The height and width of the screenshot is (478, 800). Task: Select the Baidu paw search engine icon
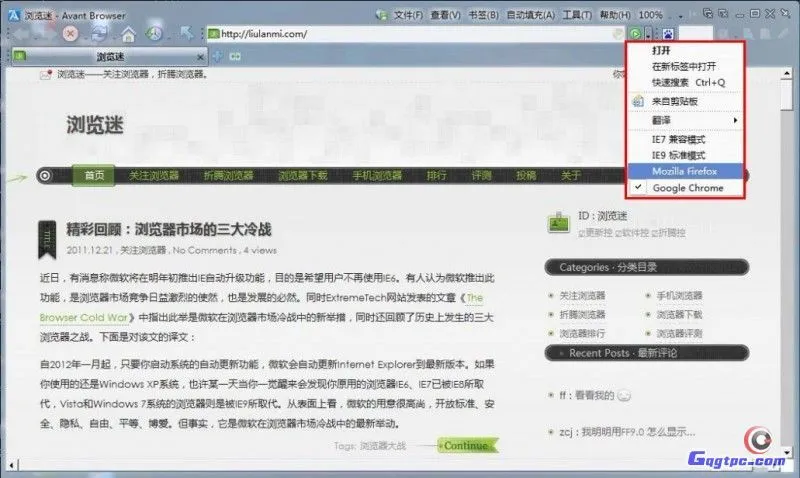668,34
